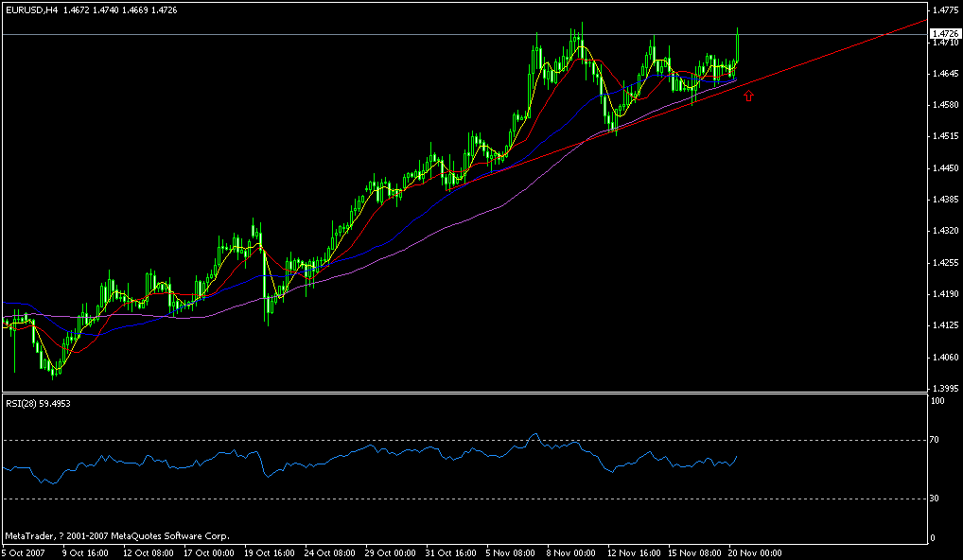This screenshot has width=963, height=560.
Task: Click the 20 Nov 00:00 time label
Action: pos(754,553)
